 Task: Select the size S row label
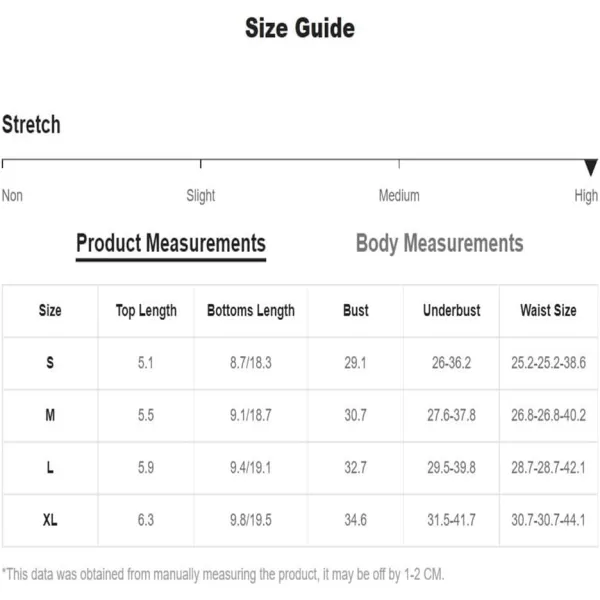(50, 362)
